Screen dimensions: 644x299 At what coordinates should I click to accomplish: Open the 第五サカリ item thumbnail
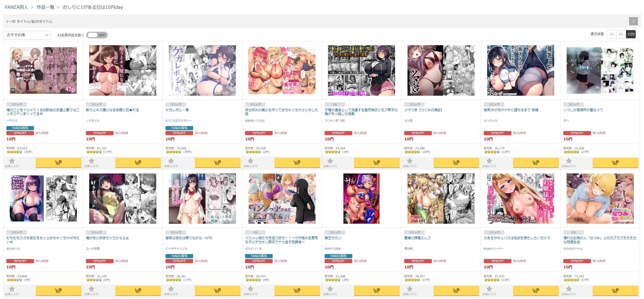point(361,199)
